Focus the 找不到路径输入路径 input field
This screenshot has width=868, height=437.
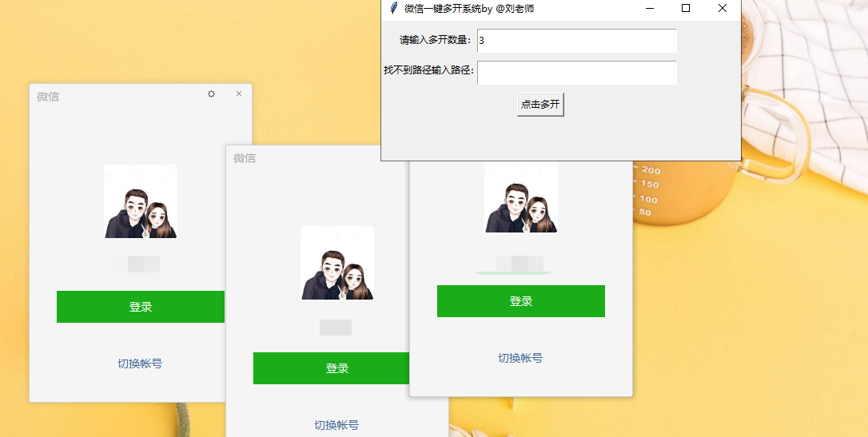(576, 72)
